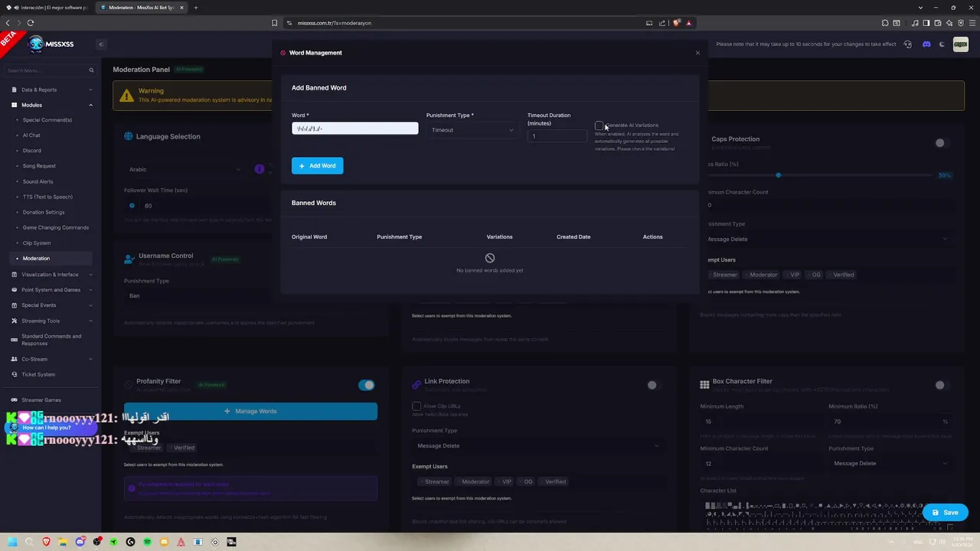Select the Moderation sidebar item

coord(51,258)
